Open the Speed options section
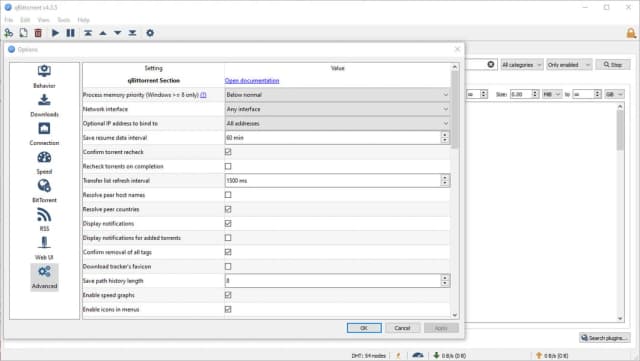The width and height of the screenshot is (640, 361). click(x=44, y=163)
